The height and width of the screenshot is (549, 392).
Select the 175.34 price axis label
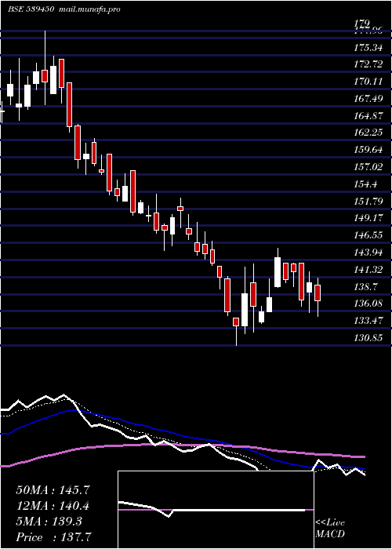(x=368, y=48)
